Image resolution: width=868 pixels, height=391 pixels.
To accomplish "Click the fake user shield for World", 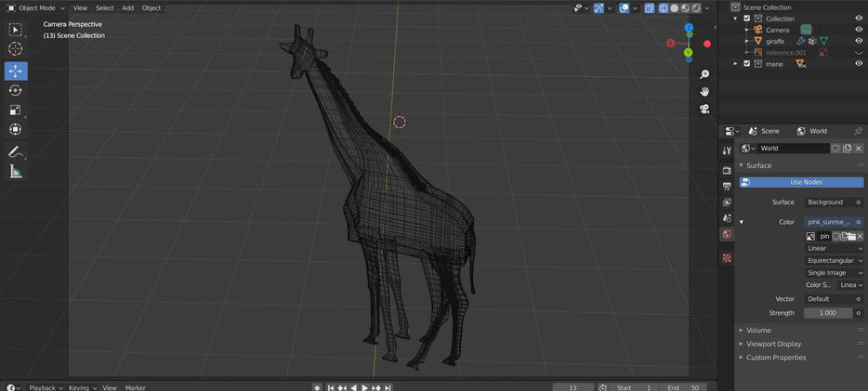I will click(835, 149).
